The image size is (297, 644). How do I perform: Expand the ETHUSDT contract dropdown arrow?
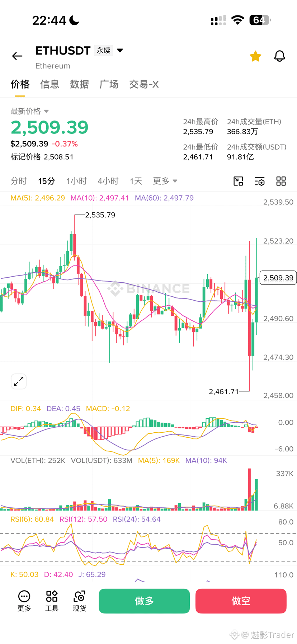120,51
